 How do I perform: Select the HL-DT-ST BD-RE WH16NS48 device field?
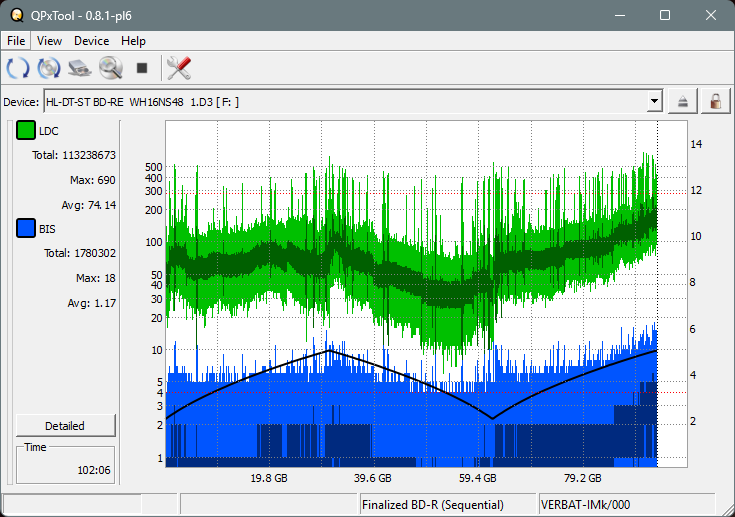(353, 101)
